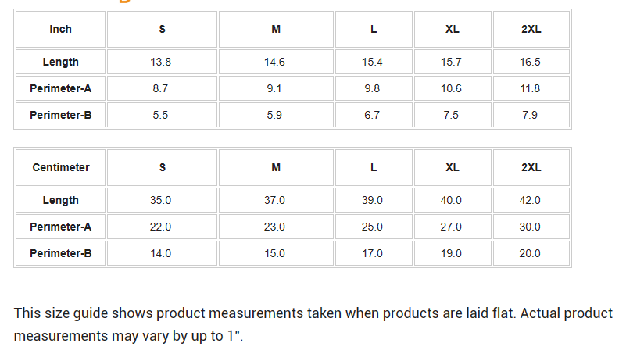The image size is (644, 354).
Task: Click the 11.8 Perimeter-A value
Action: [x=530, y=88]
